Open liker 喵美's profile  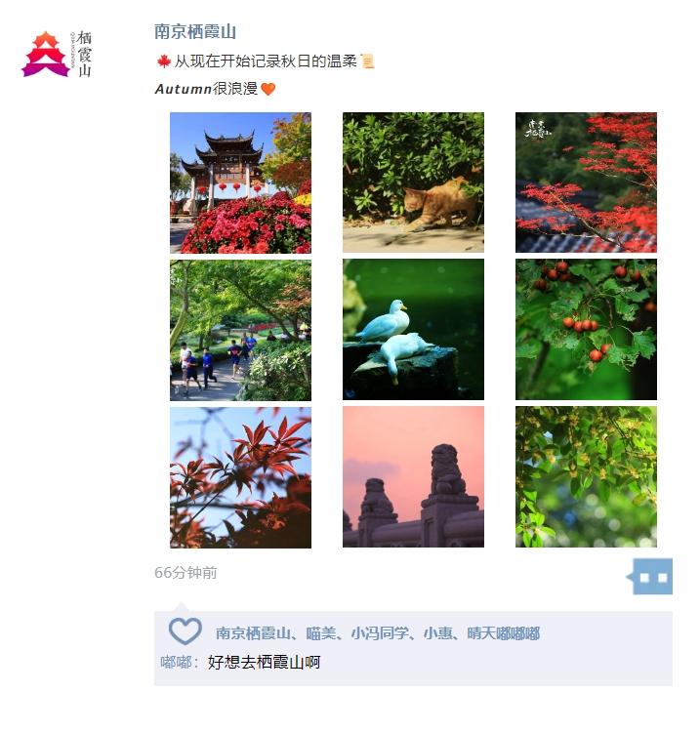321,633
